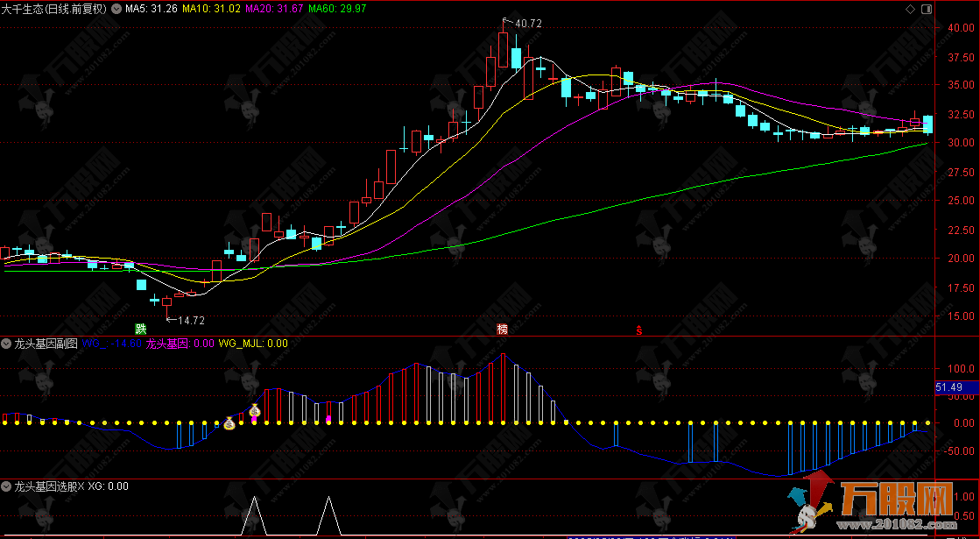Click the green 跌 event marker

coord(141,329)
